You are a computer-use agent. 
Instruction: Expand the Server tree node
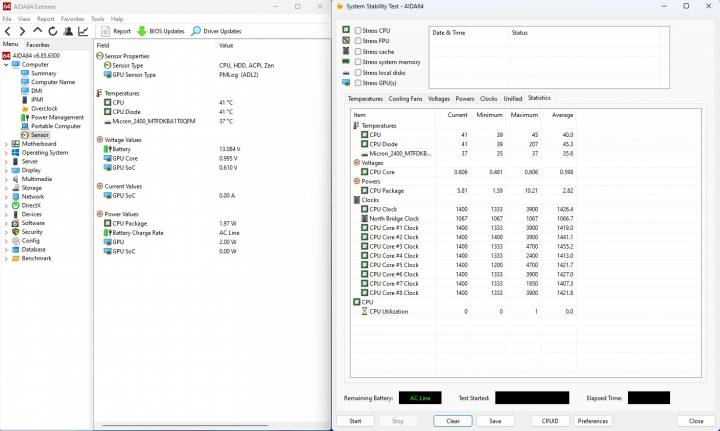coord(6,162)
